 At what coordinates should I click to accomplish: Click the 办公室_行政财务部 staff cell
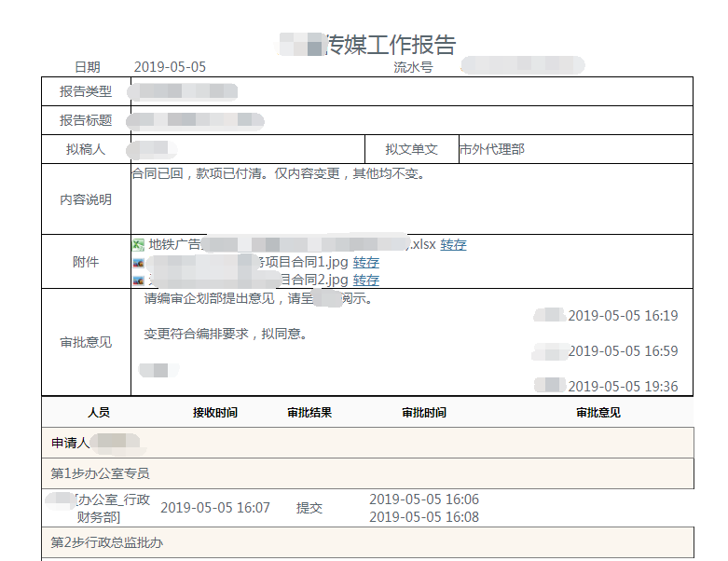[99, 508]
